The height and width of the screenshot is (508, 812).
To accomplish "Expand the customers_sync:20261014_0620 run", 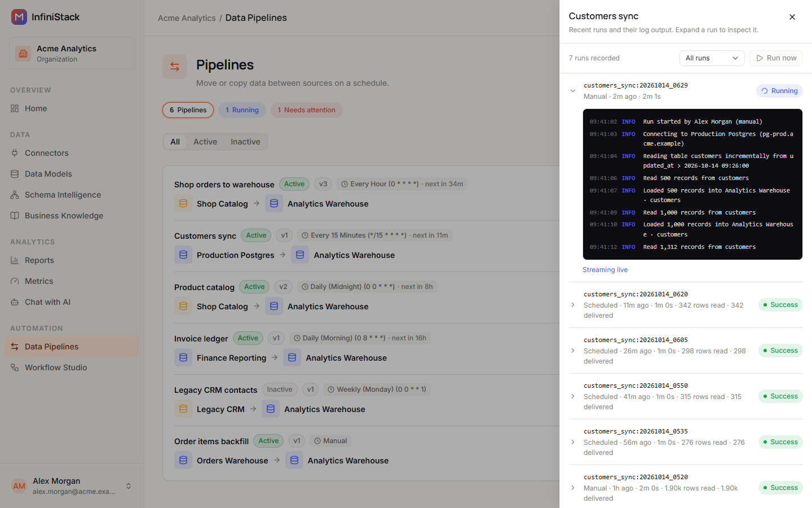I will tap(573, 305).
